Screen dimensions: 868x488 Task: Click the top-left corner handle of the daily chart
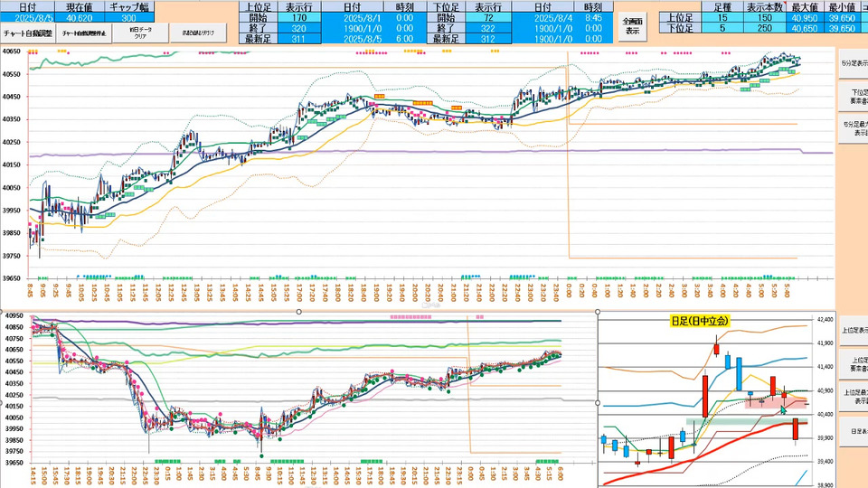pyautogui.click(x=598, y=312)
